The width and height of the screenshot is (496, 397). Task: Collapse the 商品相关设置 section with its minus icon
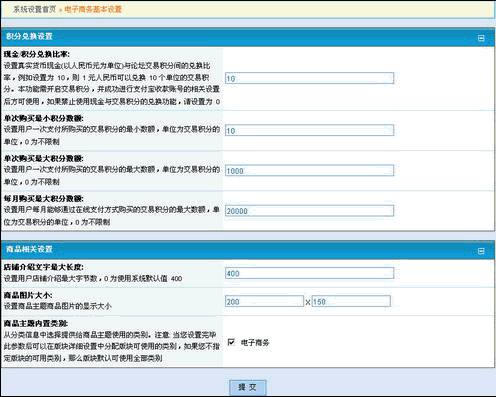coord(481,251)
